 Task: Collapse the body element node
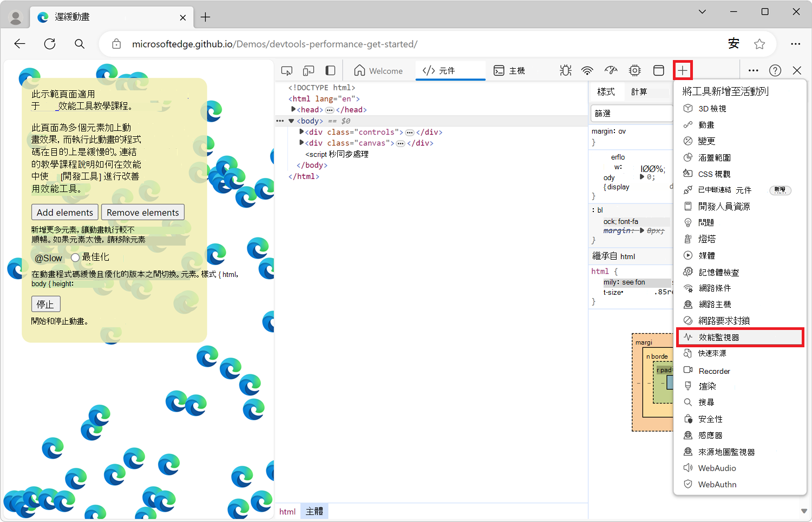tap(291, 121)
